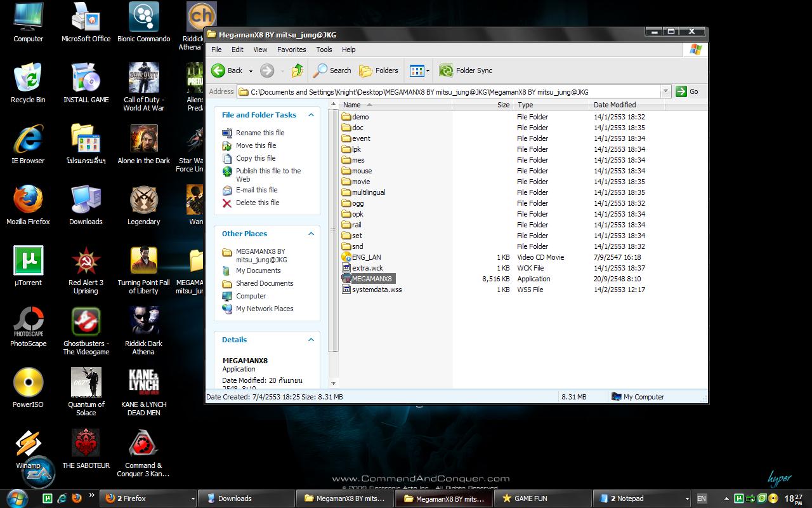This screenshot has width=812, height=508.
Task: Click the address bar path field
Action: tap(454, 91)
